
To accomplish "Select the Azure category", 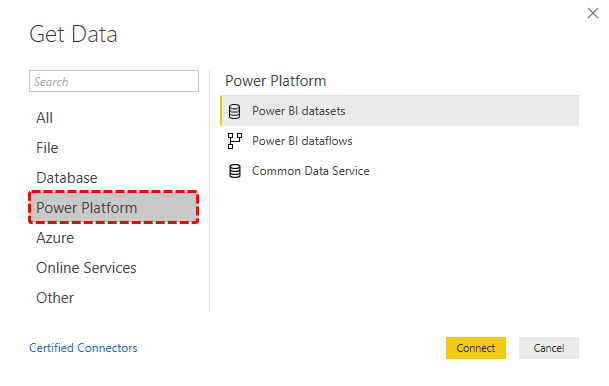I will coord(55,238).
